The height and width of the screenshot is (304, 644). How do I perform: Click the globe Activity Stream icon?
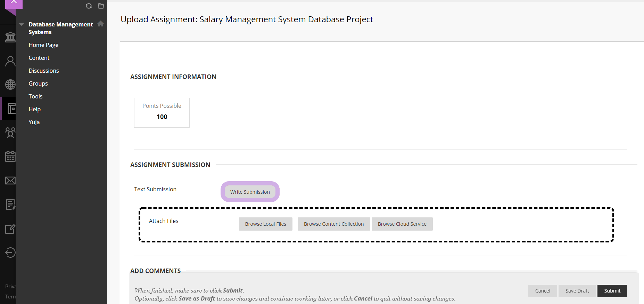[10, 85]
